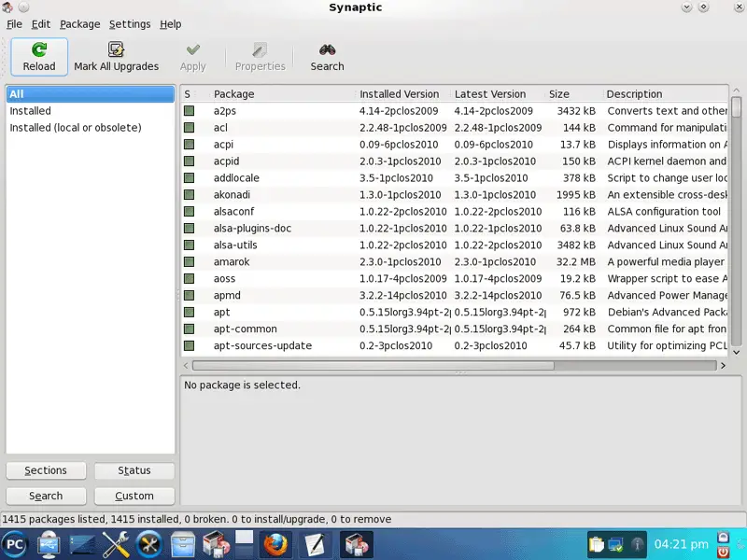Click the 4.14-2pclos2009 installed version cell
The height and width of the screenshot is (560, 747).
click(399, 111)
